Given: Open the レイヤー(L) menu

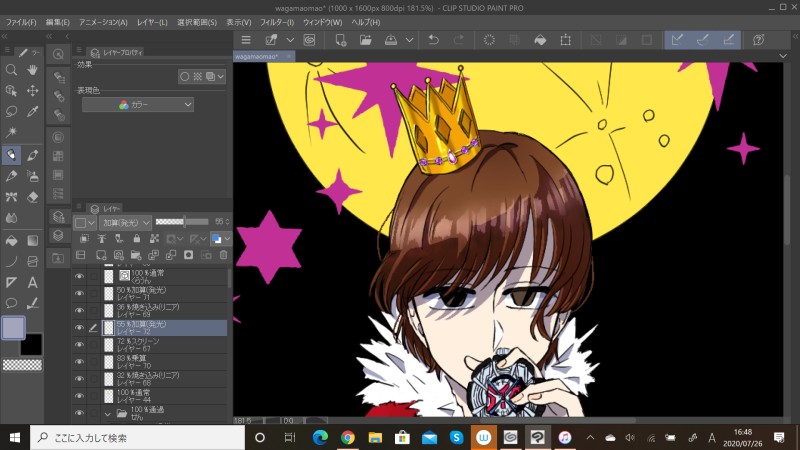Looking at the screenshot, I should tap(152, 21).
